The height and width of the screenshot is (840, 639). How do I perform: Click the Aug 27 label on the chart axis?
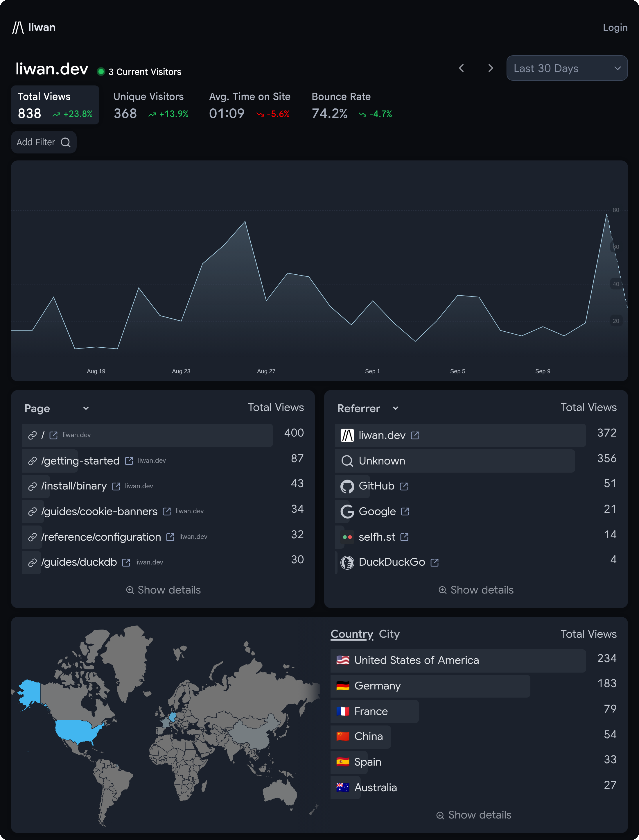(x=266, y=371)
